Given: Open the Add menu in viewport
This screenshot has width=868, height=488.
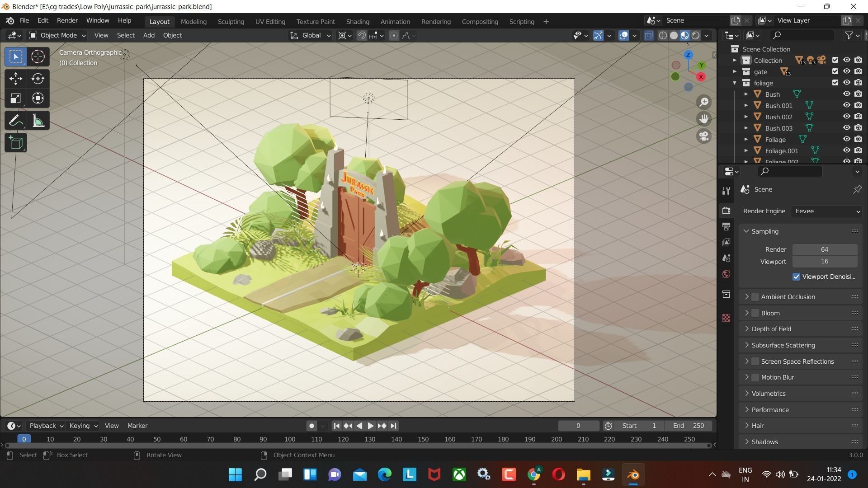Looking at the screenshot, I should [149, 35].
